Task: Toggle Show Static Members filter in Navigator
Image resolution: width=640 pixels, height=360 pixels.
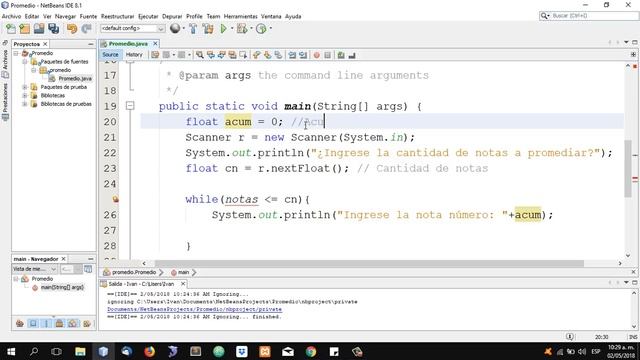Action: (x=46, y=324)
